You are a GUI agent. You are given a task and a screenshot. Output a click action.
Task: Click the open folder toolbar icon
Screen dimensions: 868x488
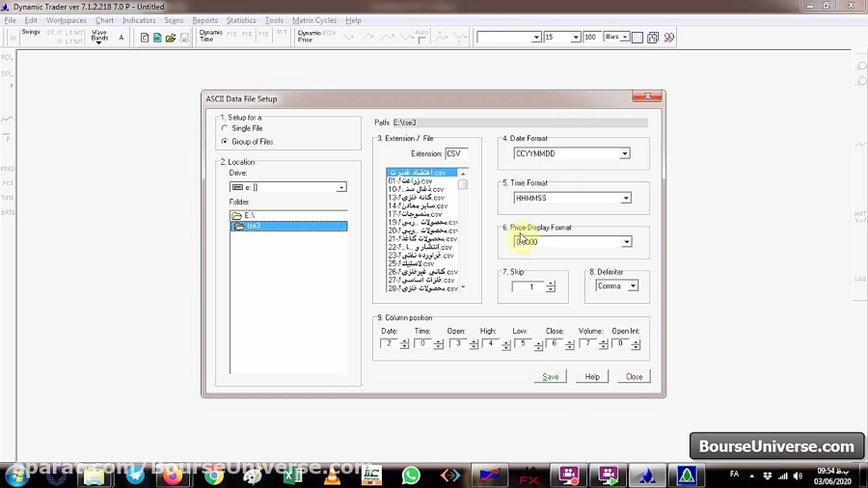[x=170, y=38]
